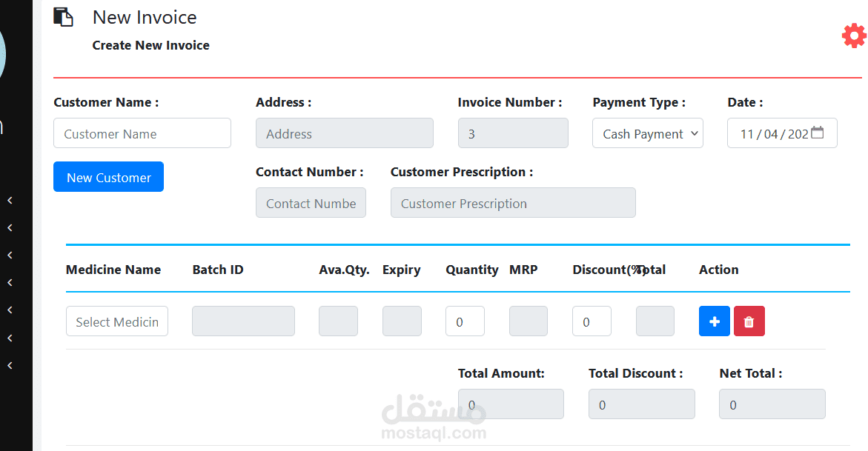Click the Date input field
This screenshot has width=868, height=451.
point(782,133)
